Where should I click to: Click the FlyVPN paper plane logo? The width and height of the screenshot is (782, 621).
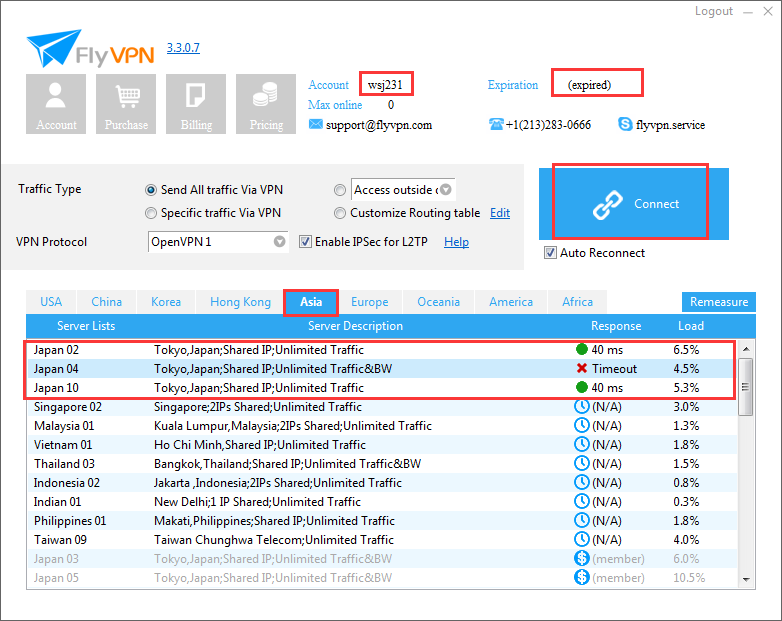(x=54, y=48)
